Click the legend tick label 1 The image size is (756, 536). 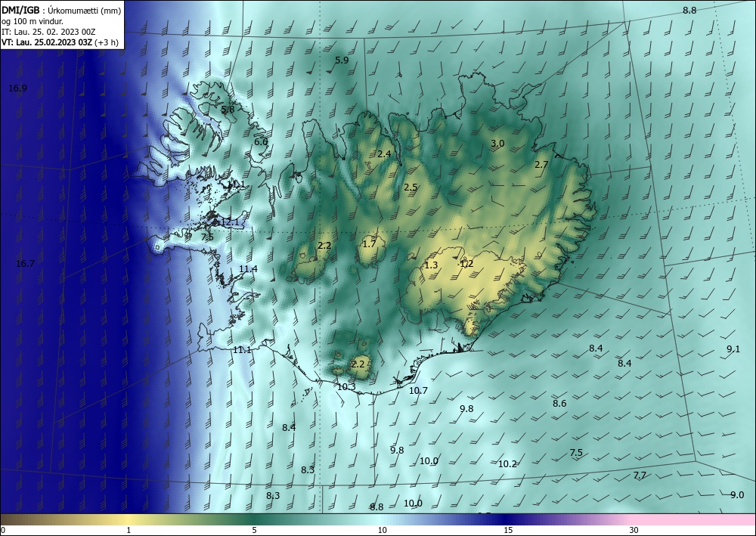coord(129,530)
